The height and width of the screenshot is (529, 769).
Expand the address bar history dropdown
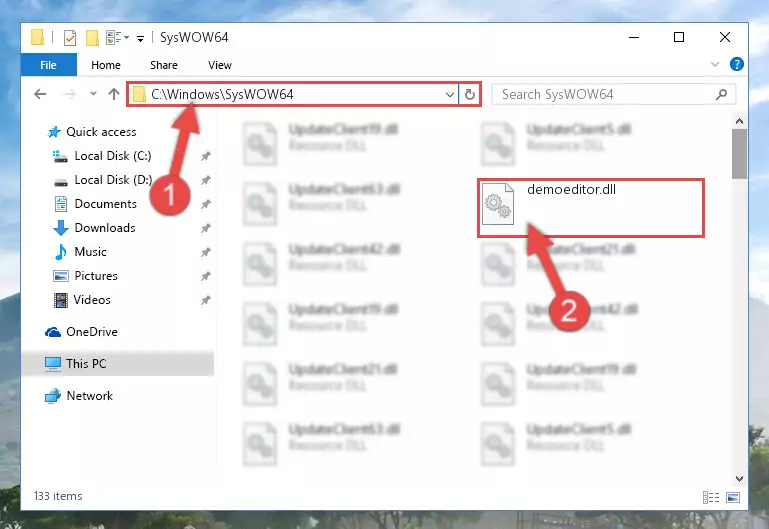pos(449,94)
